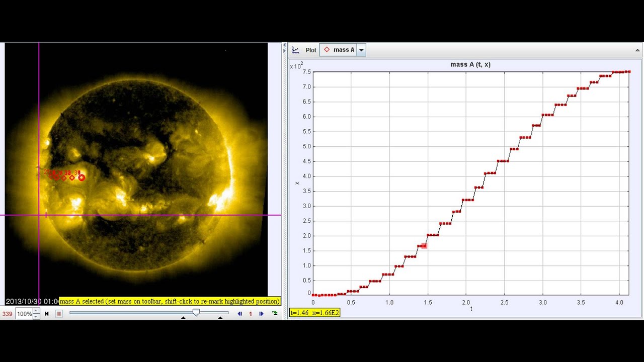Click the 2013/10/30 timestamp on video
Screen dimensions: 644x362
pos(32,301)
